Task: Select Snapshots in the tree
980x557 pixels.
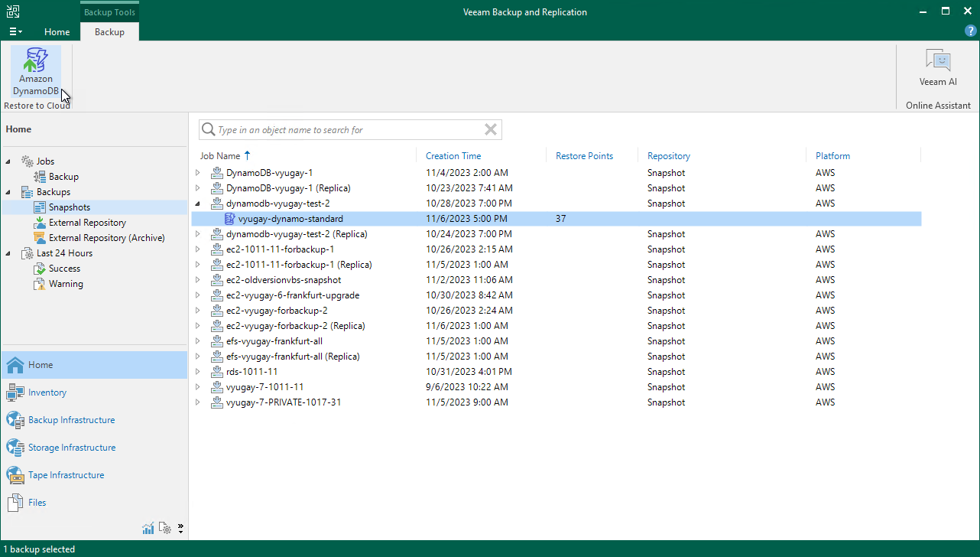Action: point(70,207)
